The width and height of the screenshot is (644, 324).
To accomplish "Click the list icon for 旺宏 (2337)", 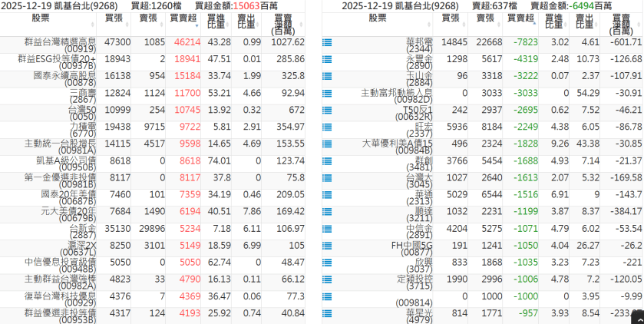I will click(327, 127).
